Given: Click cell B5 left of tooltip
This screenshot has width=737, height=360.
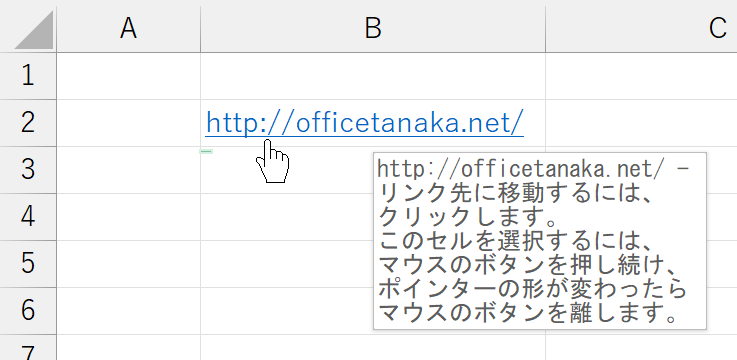Looking at the screenshot, I should [287, 264].
